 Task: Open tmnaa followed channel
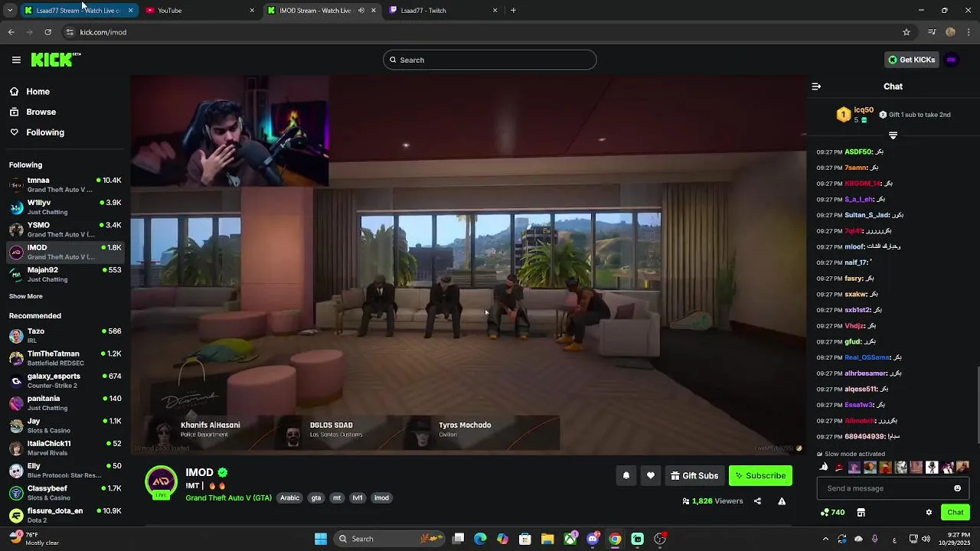tap(65, 184)
